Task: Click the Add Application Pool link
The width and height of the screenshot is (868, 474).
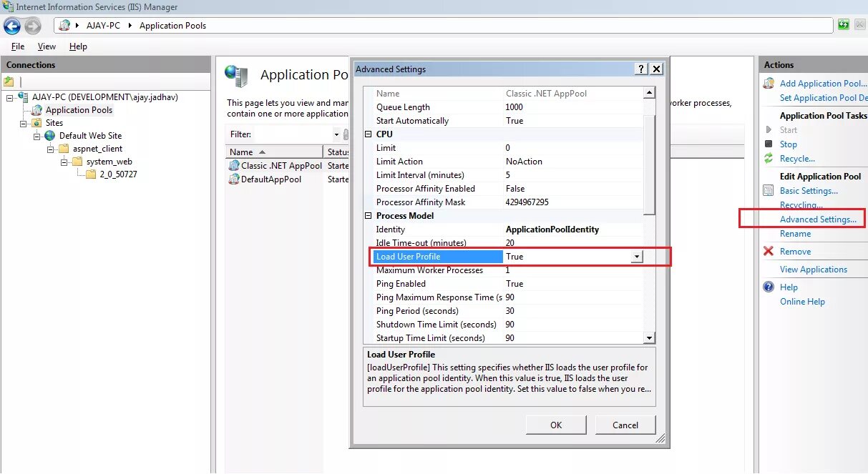Action: (823, 84)
